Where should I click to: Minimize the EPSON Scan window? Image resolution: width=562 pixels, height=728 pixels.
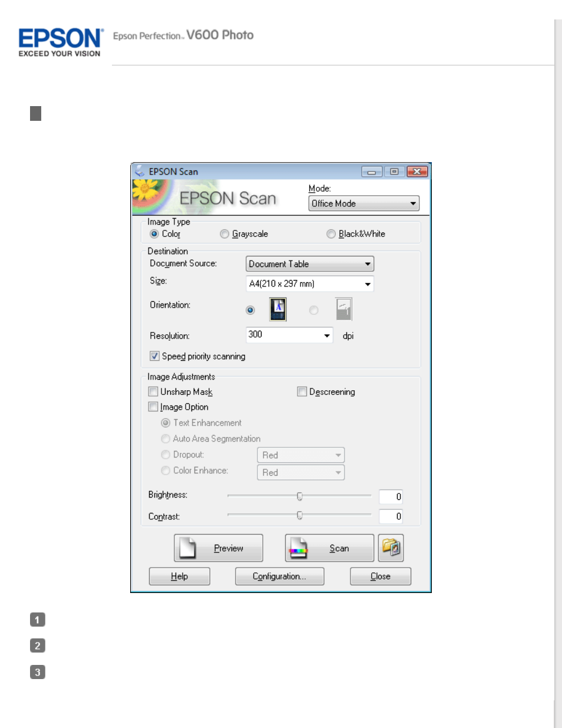371,172
